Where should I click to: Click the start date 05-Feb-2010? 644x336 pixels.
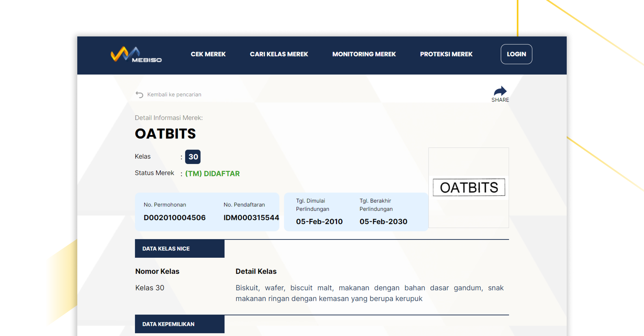click(319, 221)
